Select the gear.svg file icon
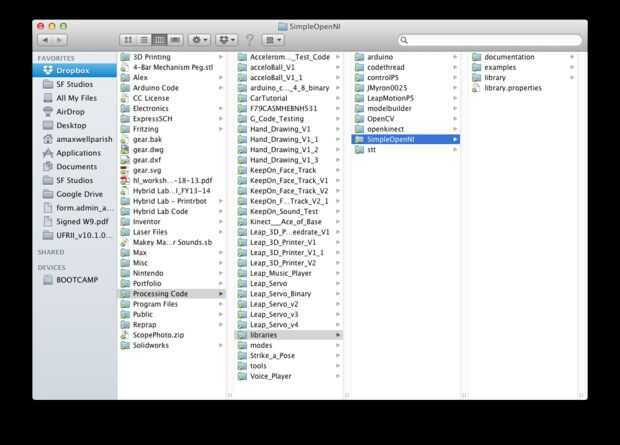This screenshot has width=620, height=445. pyautogui.click(x=125, y=170)
